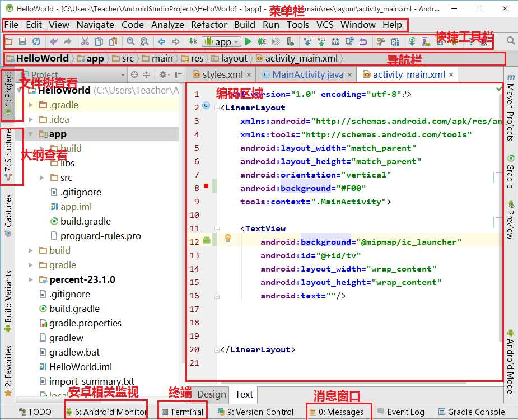Image resolution: width=518 pixels, height=420 pixels.
Task: Click the Cut scissors icon
Action: click(85, 41)
